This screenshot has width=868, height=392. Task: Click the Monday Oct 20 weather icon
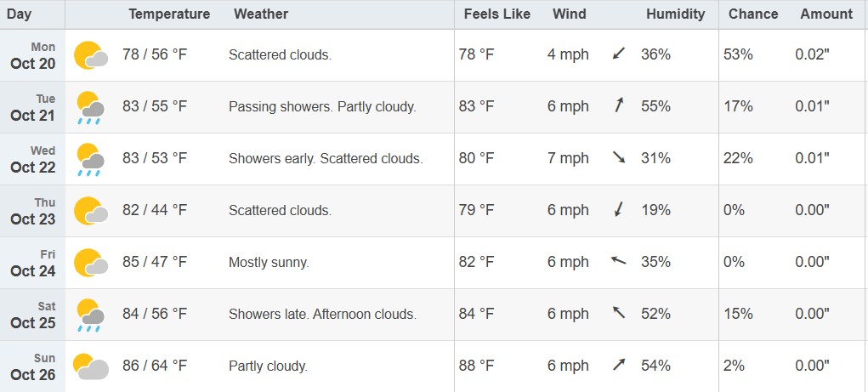pos(91,55)
